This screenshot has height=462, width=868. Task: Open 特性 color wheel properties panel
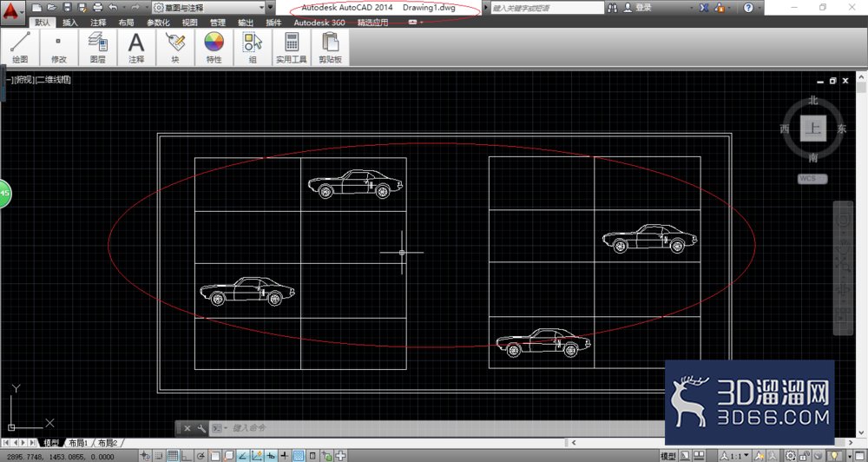coord(214,48)
